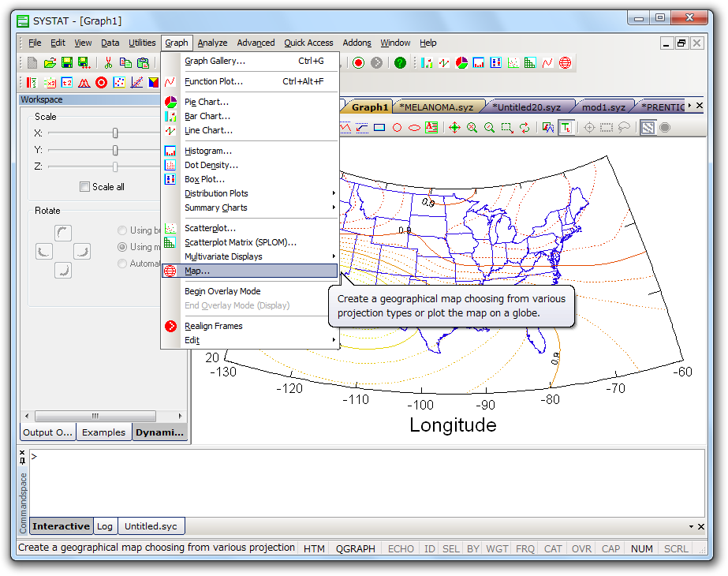Click the t2 two-sample t-test icon
This screenshot has height=576, width=728.
(67, 83)
